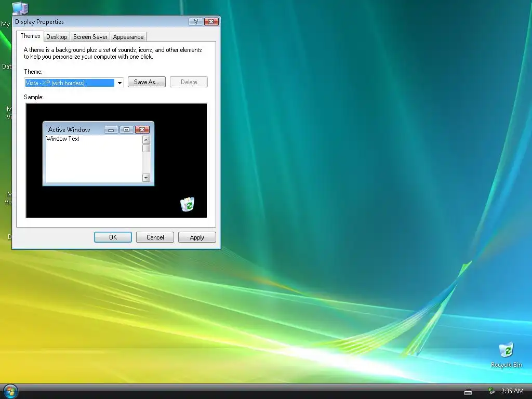Click the sample scrollbar up arrow

tap(146, 139)
